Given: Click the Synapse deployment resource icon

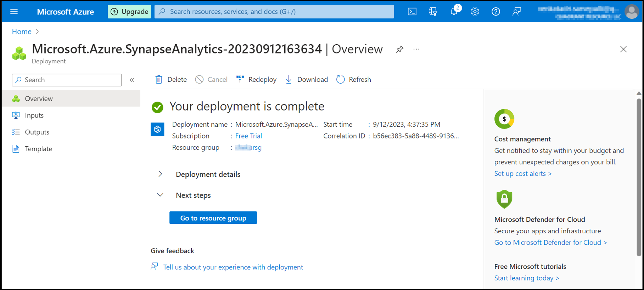Looking at the screenshot, I should [157, 130].
